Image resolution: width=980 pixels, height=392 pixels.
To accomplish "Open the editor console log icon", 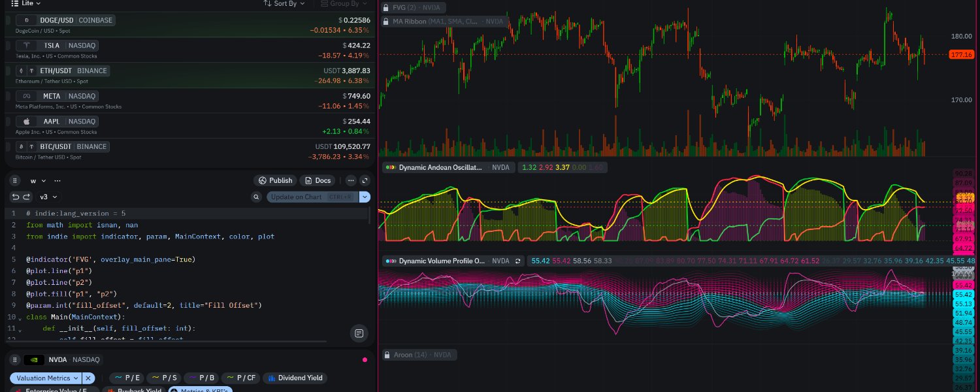I will coord(359,333).
